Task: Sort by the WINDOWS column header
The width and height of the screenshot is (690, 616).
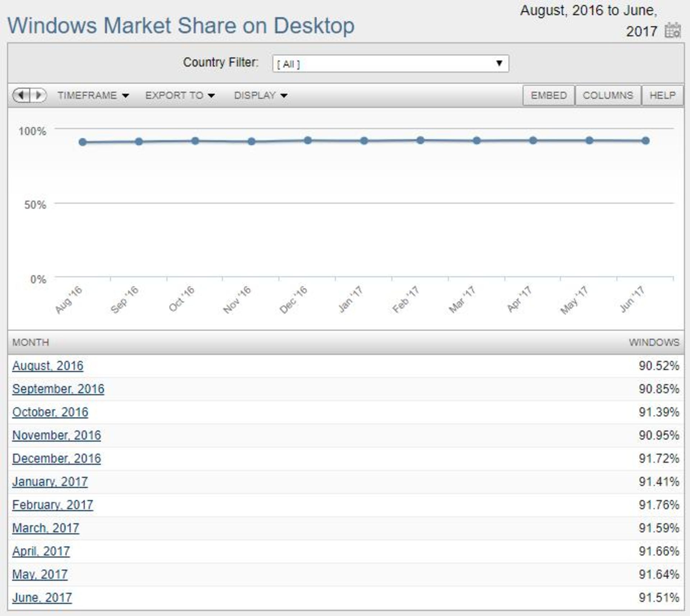Action: [x=654, y=342]
